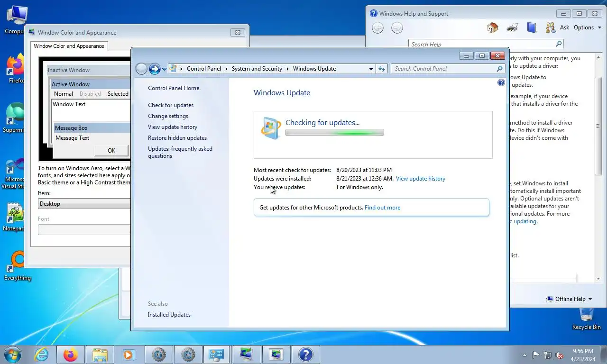The height and width of the screenshot is (364, 607).
Task: Click into the Search Control Panel field
Action: (x=443, y=69)
